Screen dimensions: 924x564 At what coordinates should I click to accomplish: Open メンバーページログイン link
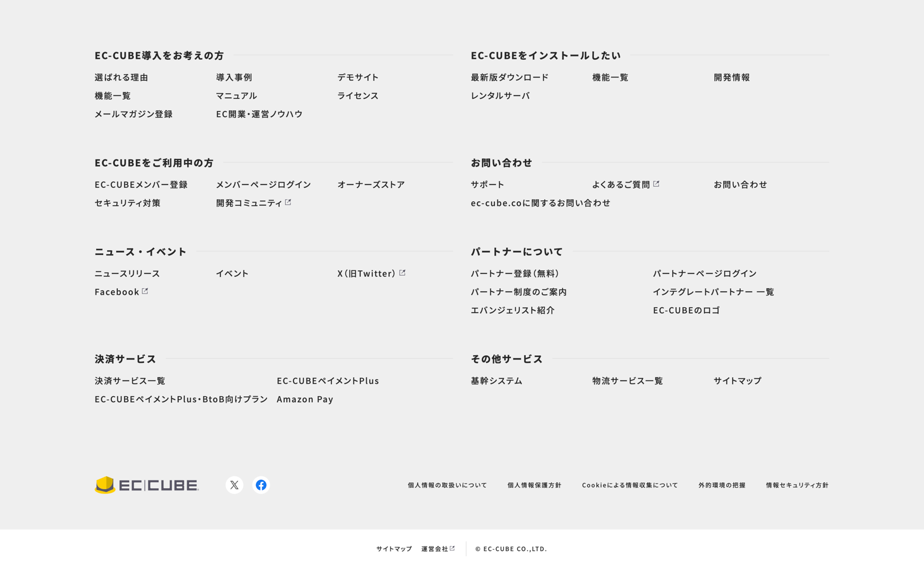(263, 184)
